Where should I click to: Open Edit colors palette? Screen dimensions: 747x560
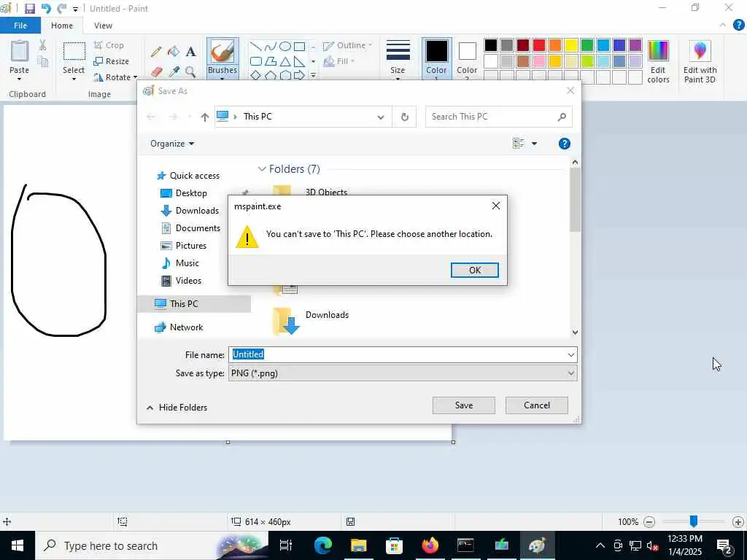[x=658, y=62]
